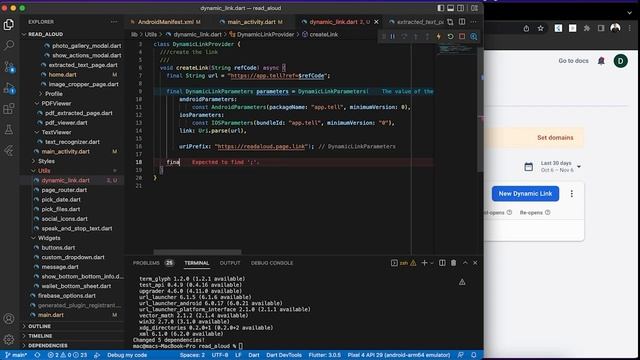Open Source Control view in activity bar

pyautogui.click(x=9, y=67)
